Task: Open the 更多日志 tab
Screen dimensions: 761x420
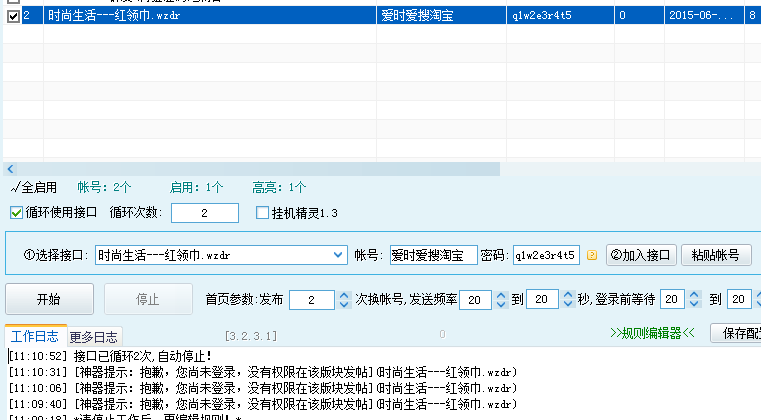Action: [94, 336]
